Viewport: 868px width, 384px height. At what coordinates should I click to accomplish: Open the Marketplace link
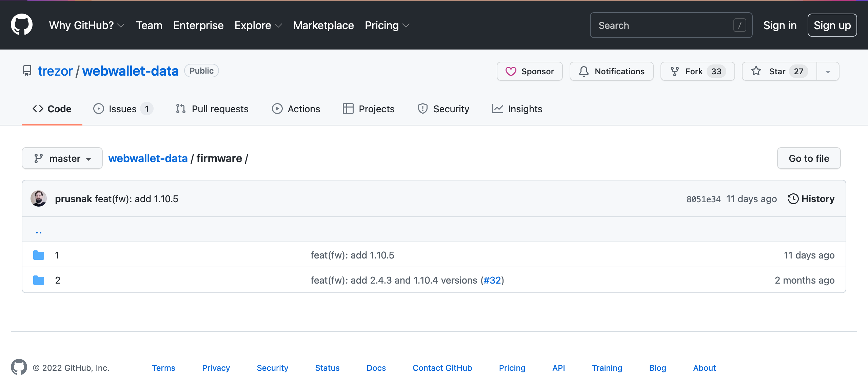(323, 25)
